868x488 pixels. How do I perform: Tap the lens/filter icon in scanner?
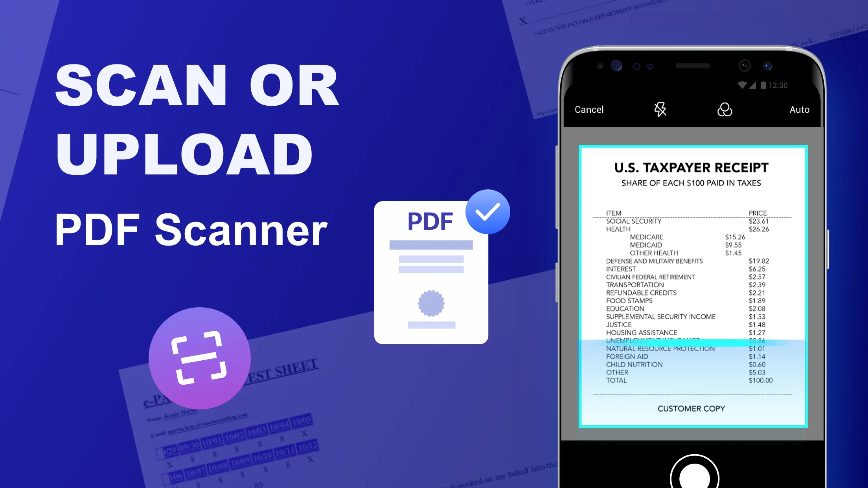725,109
